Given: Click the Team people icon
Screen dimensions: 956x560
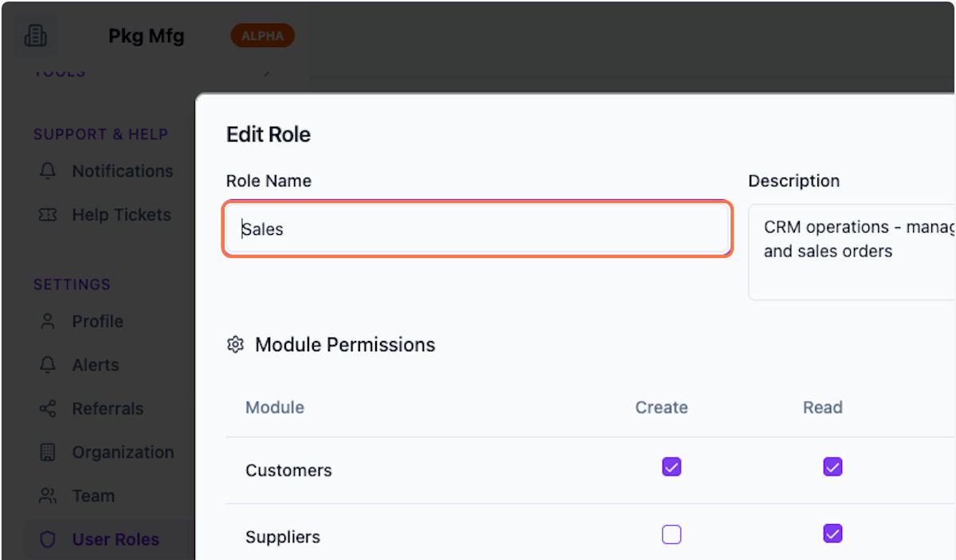Looking at the screenshot, I should pos(47,495).
